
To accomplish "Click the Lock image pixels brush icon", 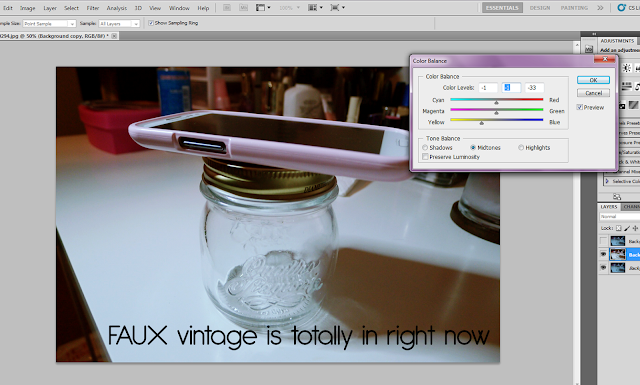I will (627, 228).
